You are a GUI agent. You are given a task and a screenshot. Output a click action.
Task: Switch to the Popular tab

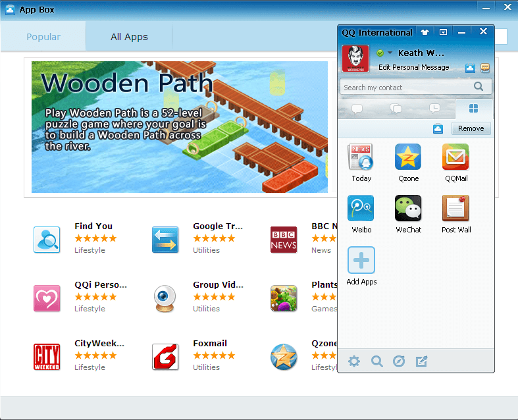pyautogui.click(x=43, y=37)
